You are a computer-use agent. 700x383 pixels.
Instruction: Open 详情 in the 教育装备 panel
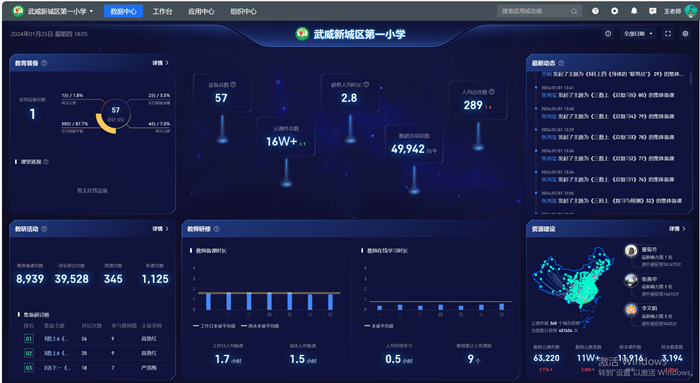pyautogui.click(x=161, y=63)
